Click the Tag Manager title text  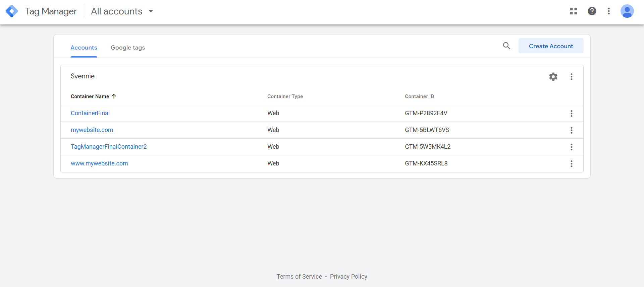[51, 11]
